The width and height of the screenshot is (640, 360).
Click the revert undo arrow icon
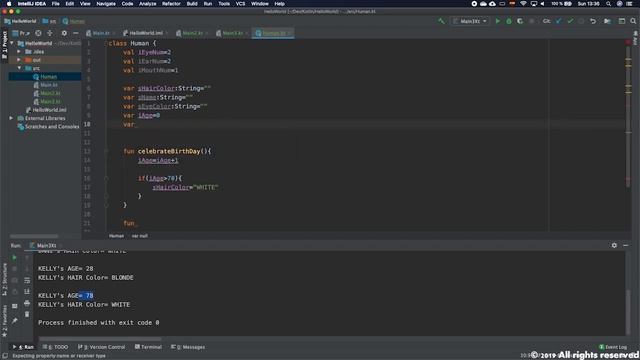coord(593,21)
